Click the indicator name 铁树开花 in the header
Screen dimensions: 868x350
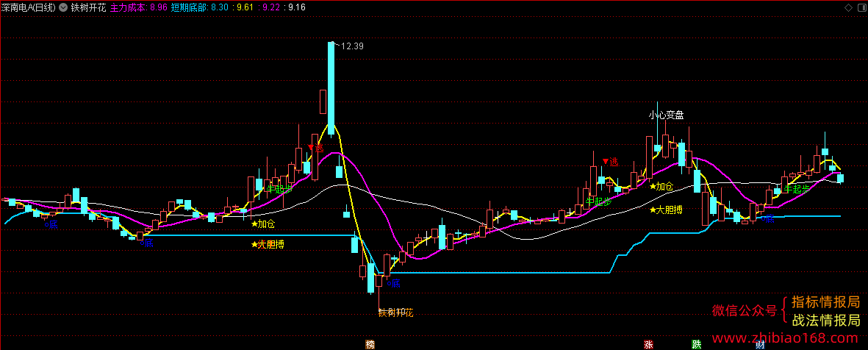point(88,8)
